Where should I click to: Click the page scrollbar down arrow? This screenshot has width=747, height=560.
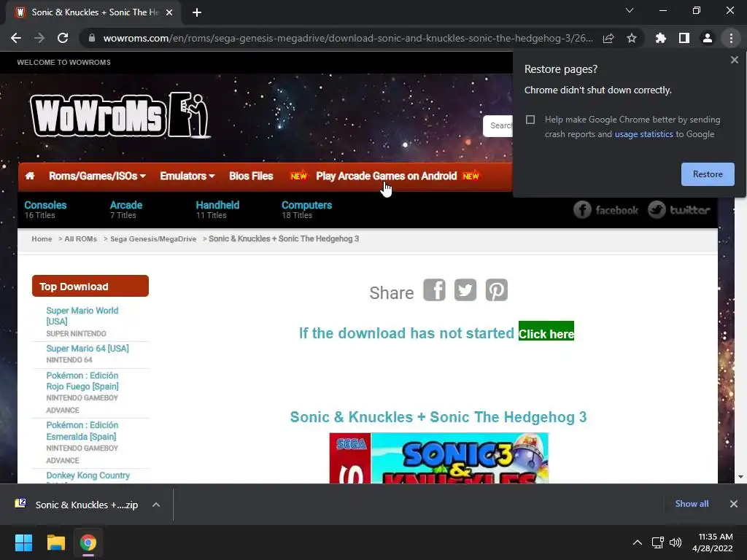(x=740, y=477)
